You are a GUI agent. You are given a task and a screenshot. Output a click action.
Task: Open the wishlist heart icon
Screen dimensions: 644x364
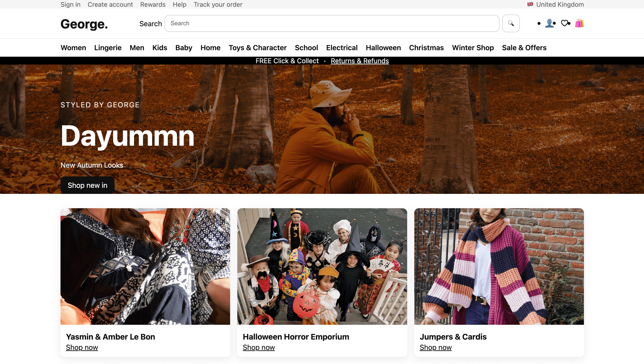pyautogui.click(x=564, y=23)
